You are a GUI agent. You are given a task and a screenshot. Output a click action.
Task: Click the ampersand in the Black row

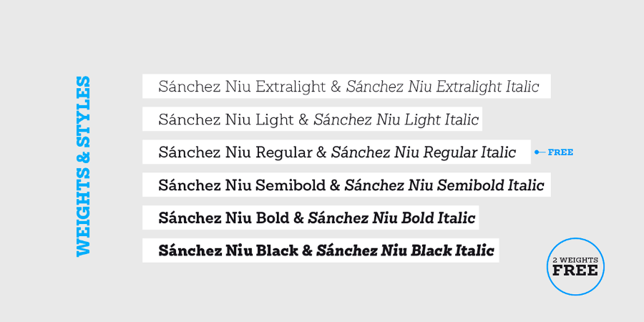306,251
